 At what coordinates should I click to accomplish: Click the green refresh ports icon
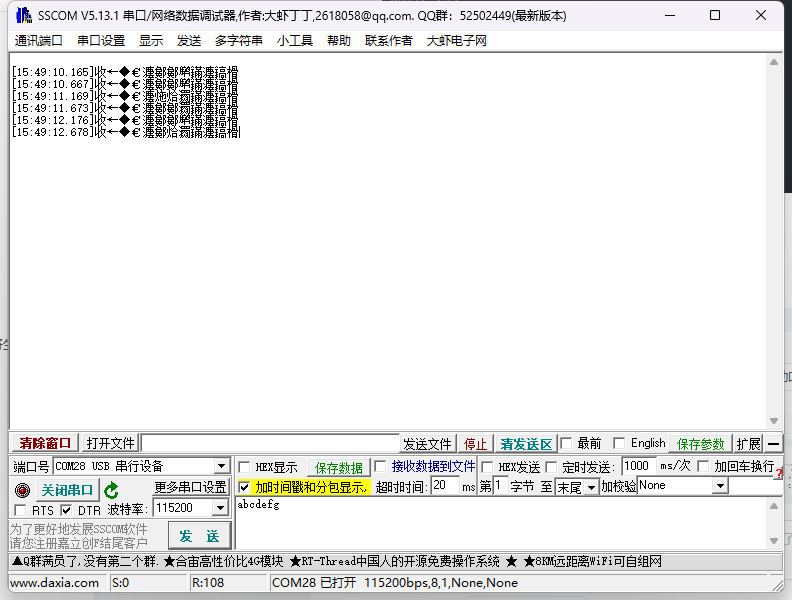point(111,490)
